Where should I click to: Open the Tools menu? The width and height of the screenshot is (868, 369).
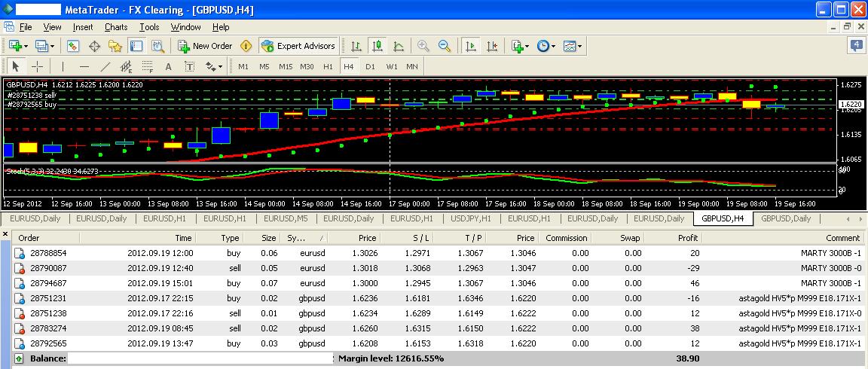coord(149,27)
